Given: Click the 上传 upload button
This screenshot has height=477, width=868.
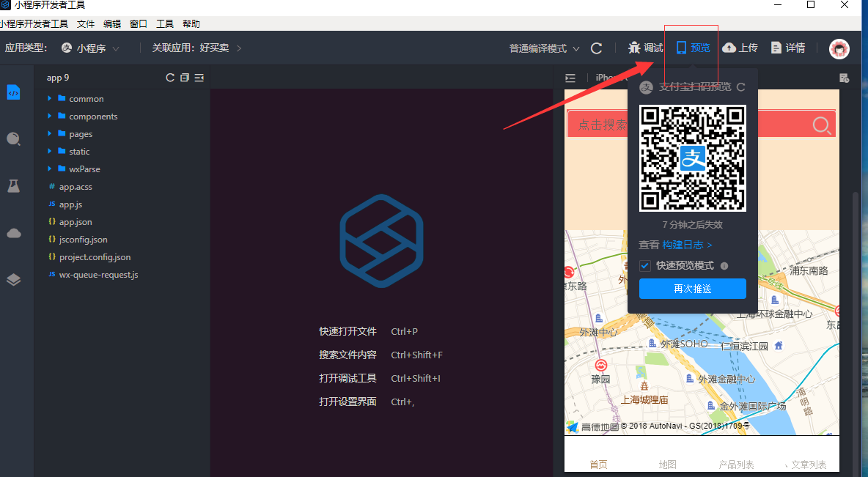Looking at the screenshot, I should click(x=740, y=48).
